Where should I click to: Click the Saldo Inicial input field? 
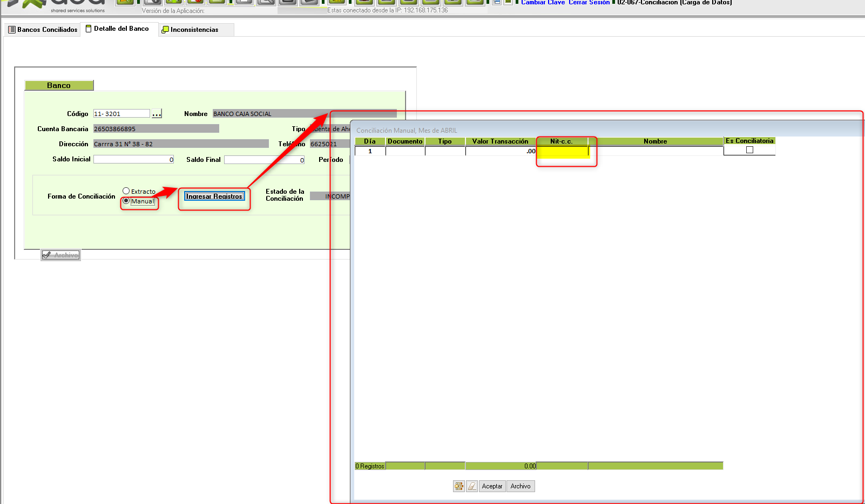pyautogui.click(x=133, y=160)
